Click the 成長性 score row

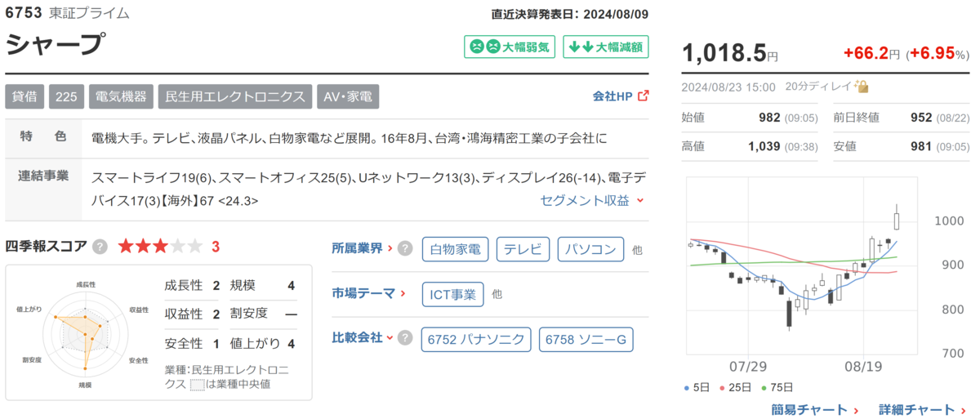[193, 285]
